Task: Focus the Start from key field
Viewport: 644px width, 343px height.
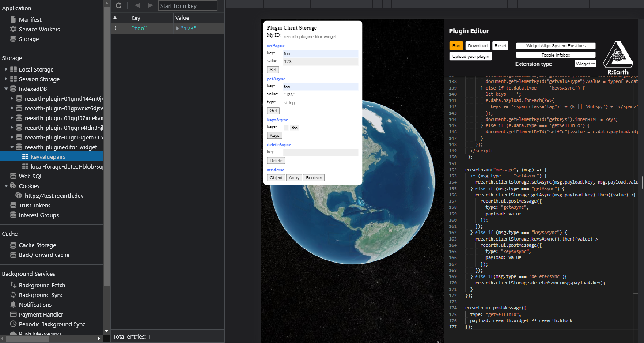Action: click(188, 6)
